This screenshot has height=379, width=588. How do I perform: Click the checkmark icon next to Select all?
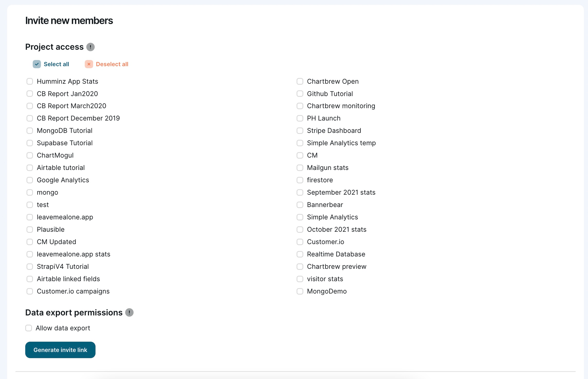[36, 64]
